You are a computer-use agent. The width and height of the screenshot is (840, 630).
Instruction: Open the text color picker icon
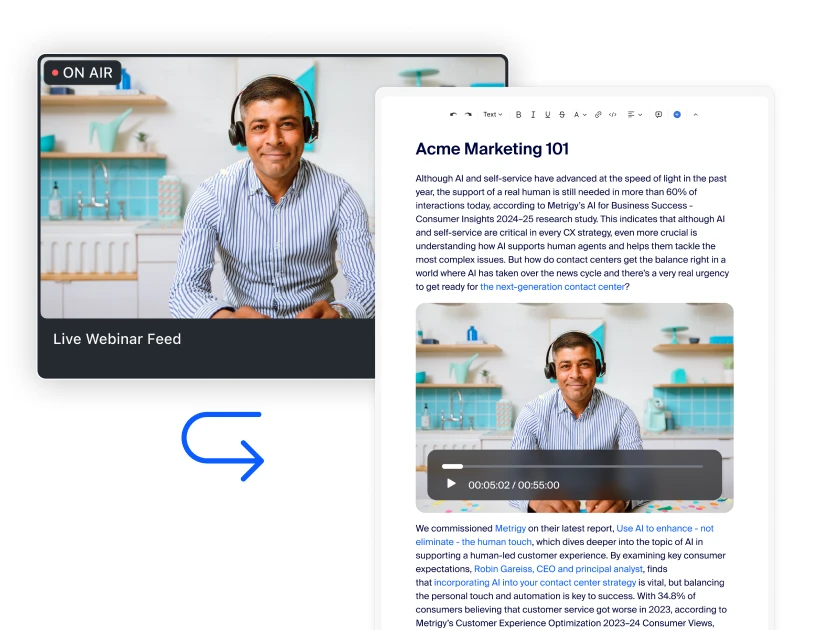point(577,114)
